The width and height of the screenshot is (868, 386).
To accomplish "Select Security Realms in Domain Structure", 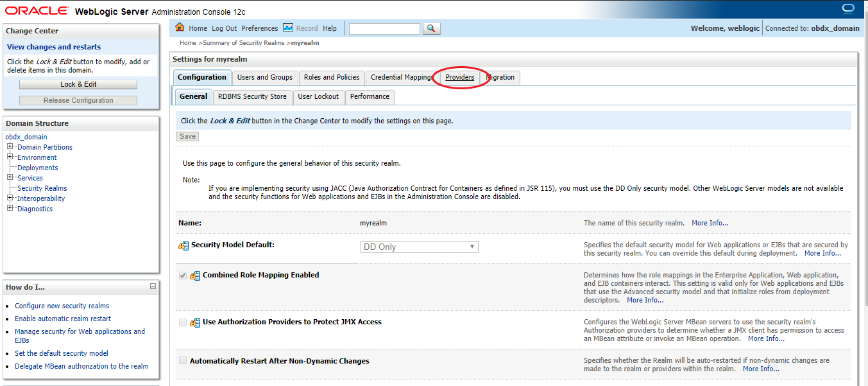I will 42,188.
